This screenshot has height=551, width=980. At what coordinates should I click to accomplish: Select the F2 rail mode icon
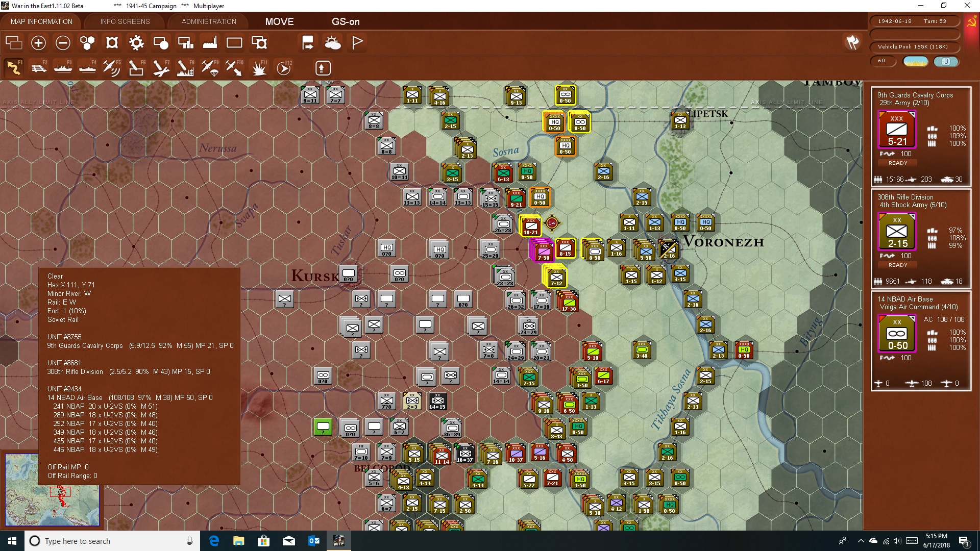click(x=38, y=67)
